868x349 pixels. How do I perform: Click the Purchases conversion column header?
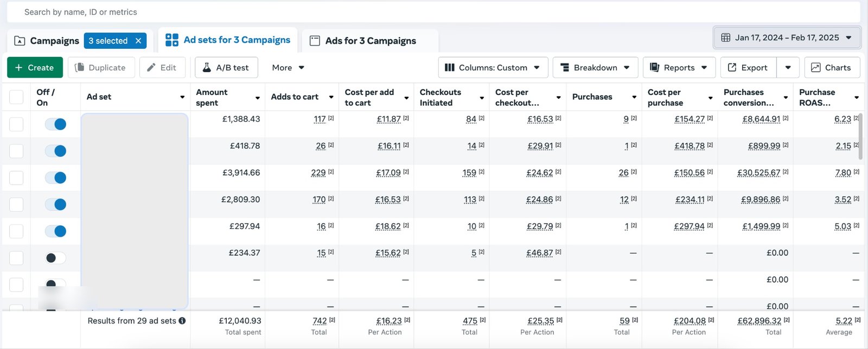pos(749,97)
